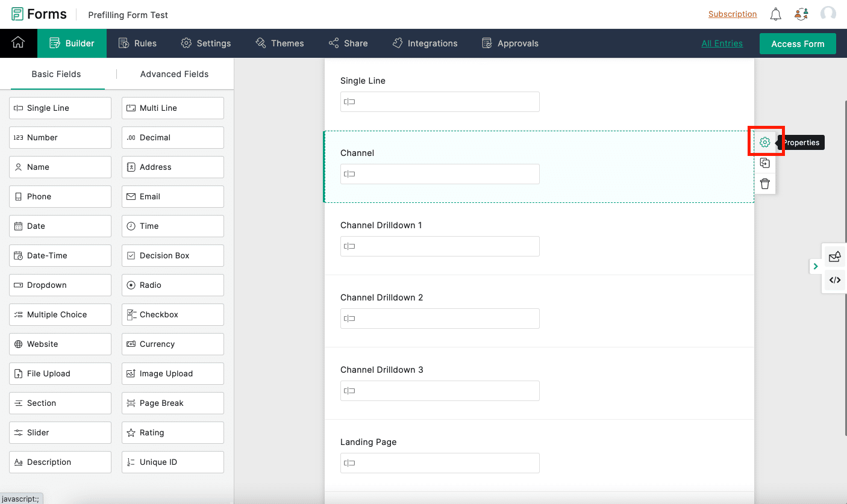Select the Slider field in the palette
This screenshot has height=504, width=847.
(x=60, y=432)
